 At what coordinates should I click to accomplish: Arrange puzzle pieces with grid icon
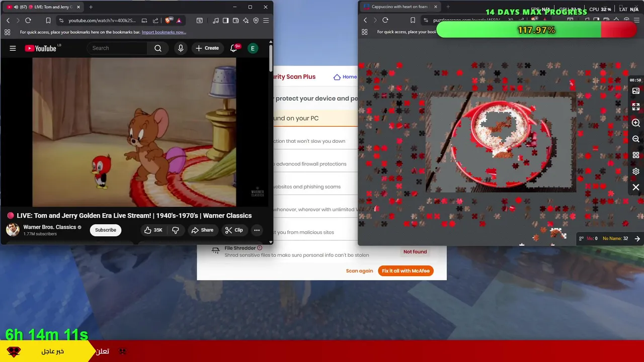(x=636, y=155)
